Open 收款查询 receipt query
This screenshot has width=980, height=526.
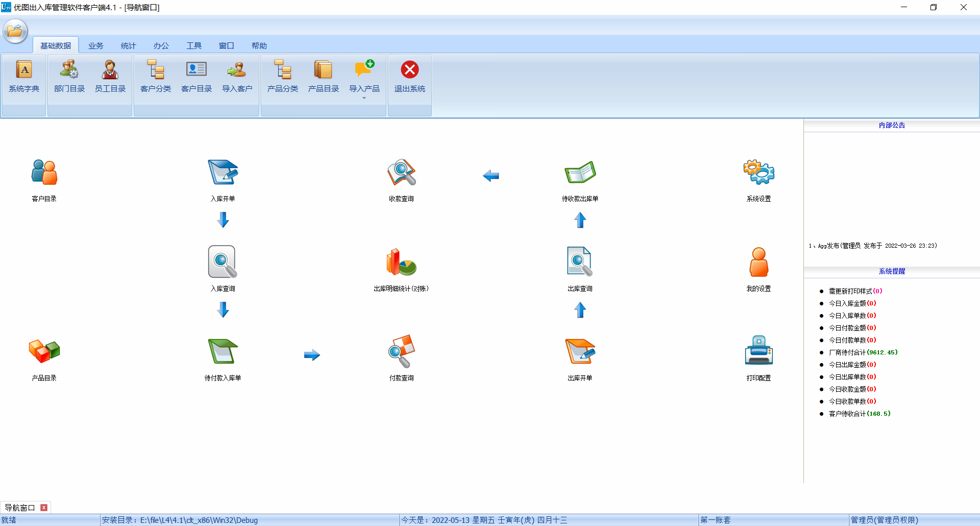click(x=402, y=180)
